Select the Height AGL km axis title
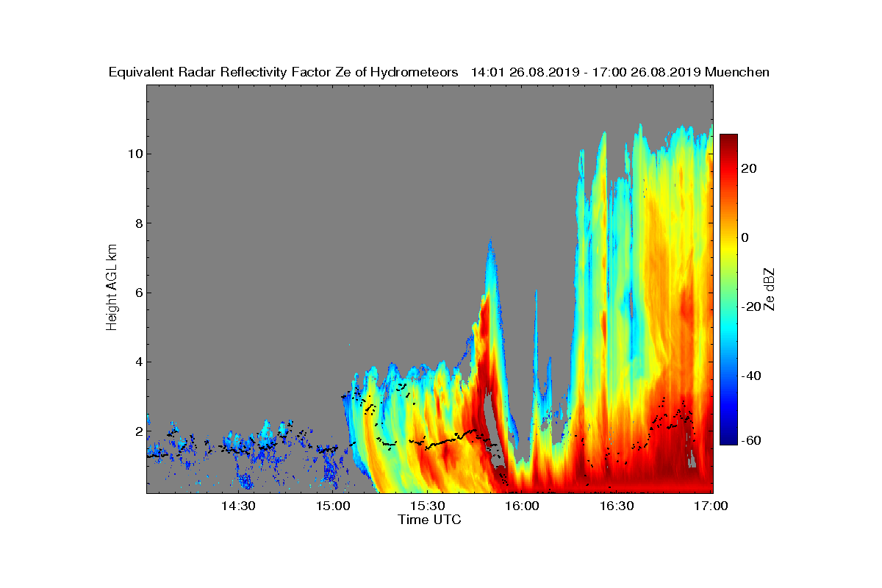This screenshot has height=588, width=882. (112, 288)
